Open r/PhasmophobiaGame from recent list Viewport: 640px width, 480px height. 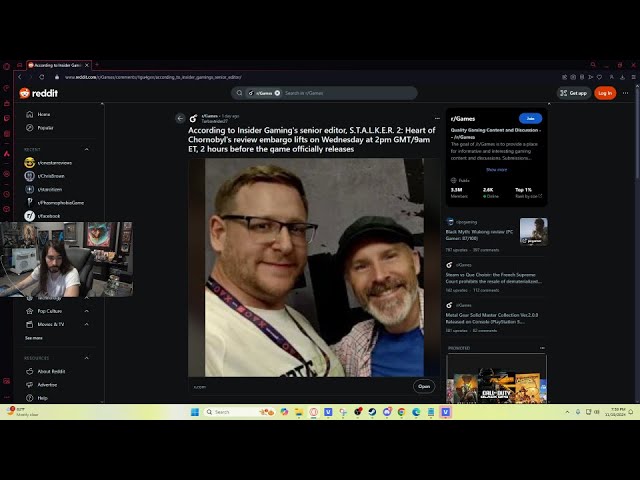click(60, 202)
